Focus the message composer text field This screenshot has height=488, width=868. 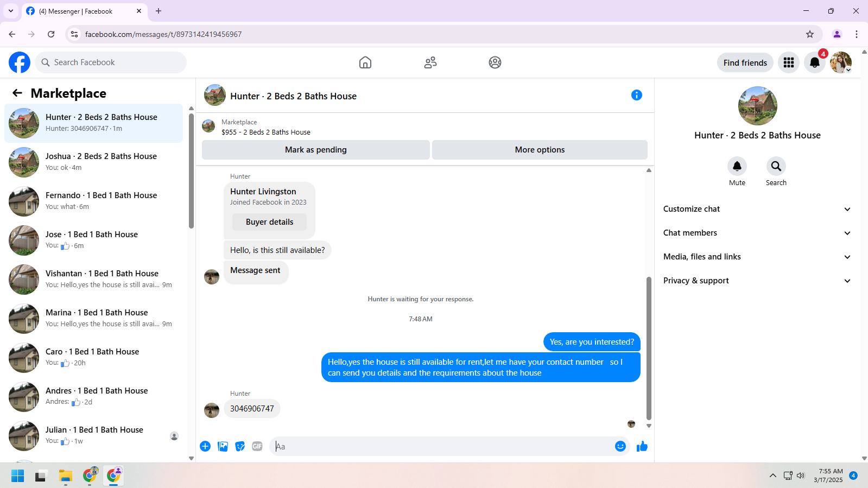tap(442, 446)
